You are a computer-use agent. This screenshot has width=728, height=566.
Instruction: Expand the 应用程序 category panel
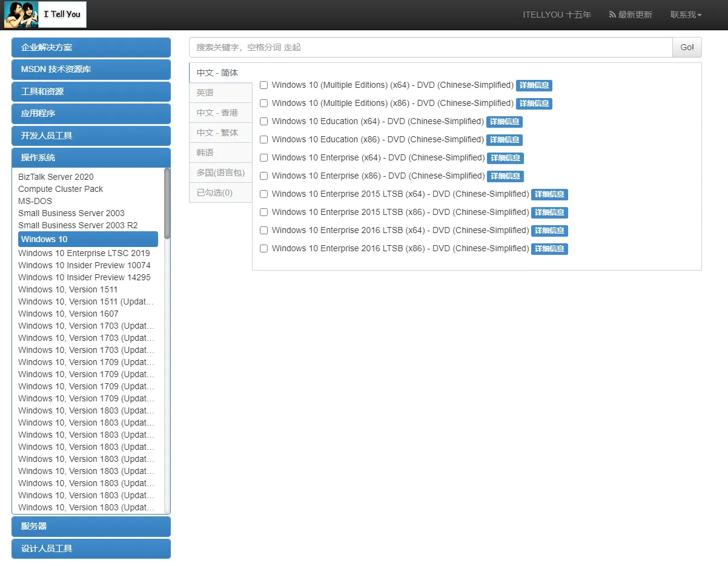click(x=91, y=114)
